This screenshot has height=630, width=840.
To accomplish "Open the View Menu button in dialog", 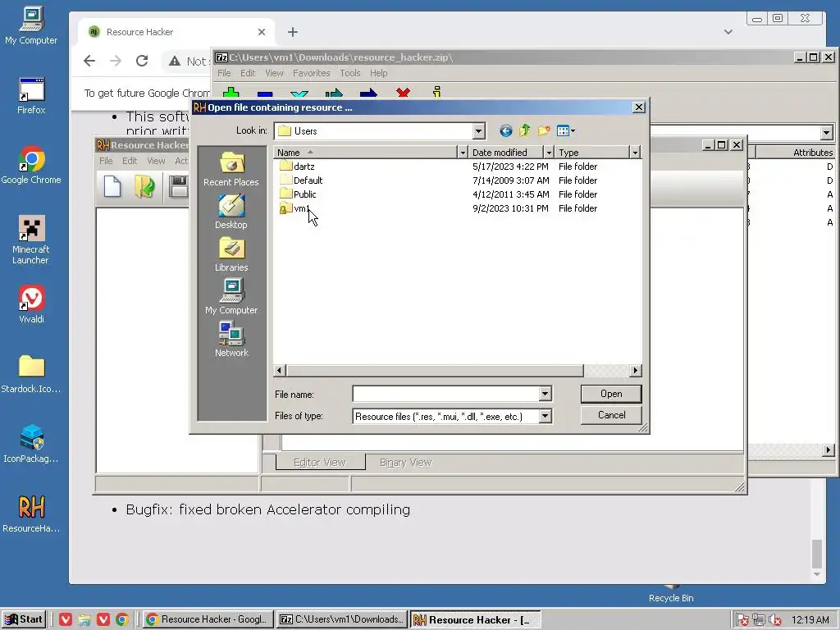I will tap(566, 130).
